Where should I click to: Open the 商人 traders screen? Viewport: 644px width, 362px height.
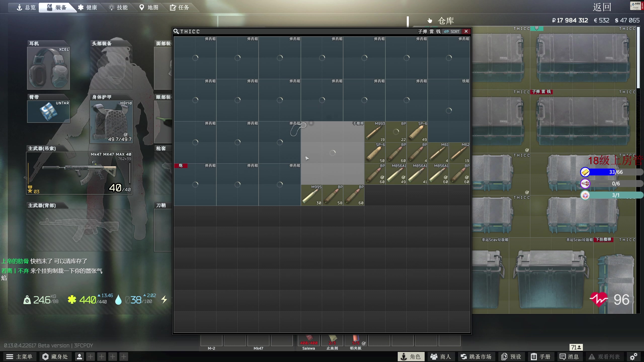coord(441,357)
